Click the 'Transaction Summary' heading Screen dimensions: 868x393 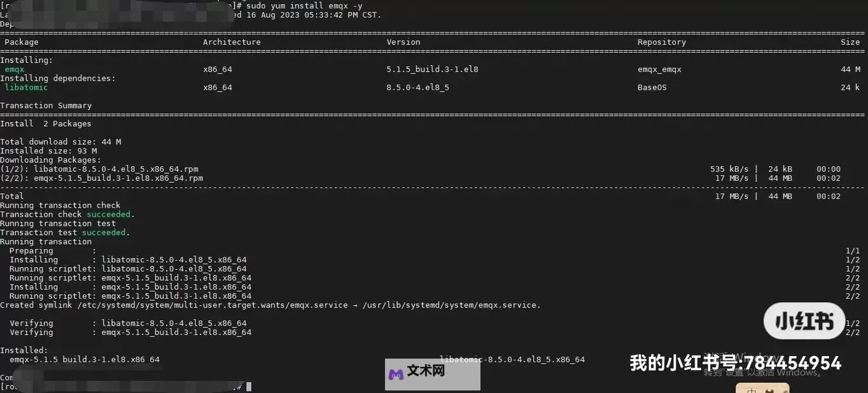(46, 106)
